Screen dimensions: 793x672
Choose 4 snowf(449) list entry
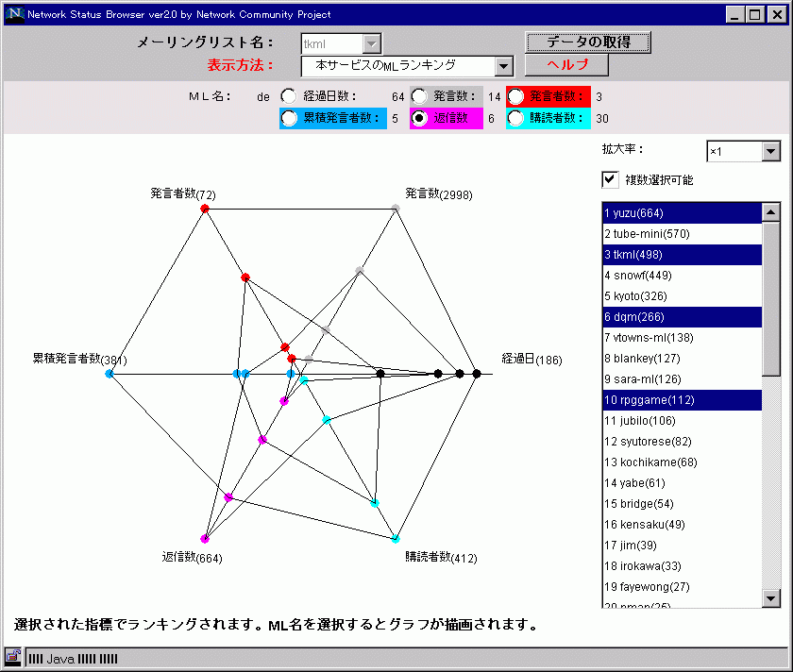click(x=682, y=275)
